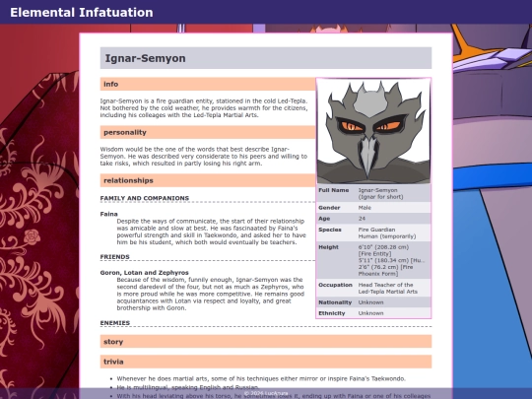The height and width of the screenshot is (399, 532).
Task: Click the Ethnicity value Unknown
Action: tap(370, 313)
